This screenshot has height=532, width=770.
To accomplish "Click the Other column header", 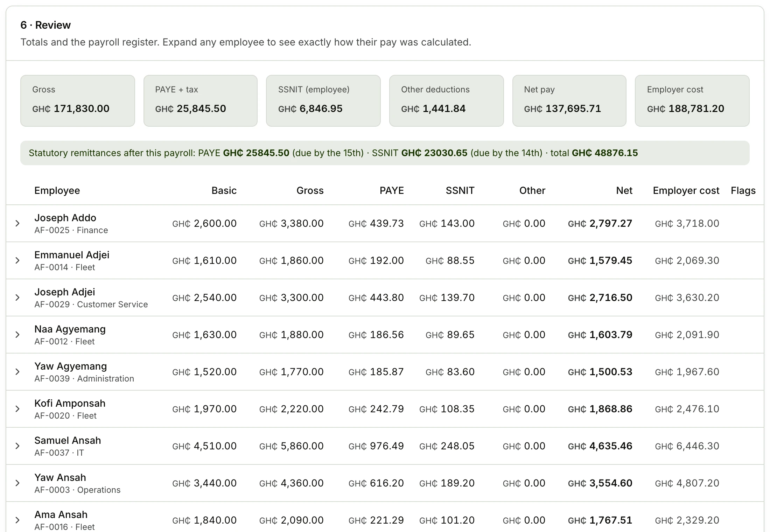I will (x=532, y=190).
